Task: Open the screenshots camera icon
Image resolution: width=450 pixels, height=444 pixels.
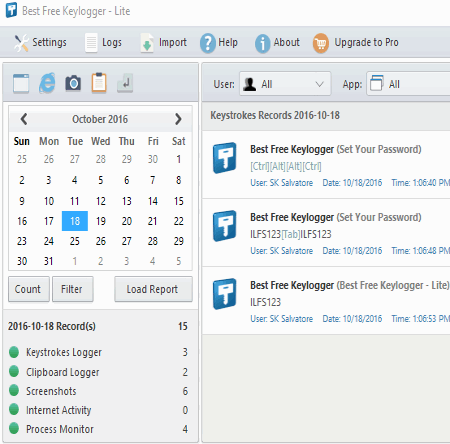Action: point(73,83)
